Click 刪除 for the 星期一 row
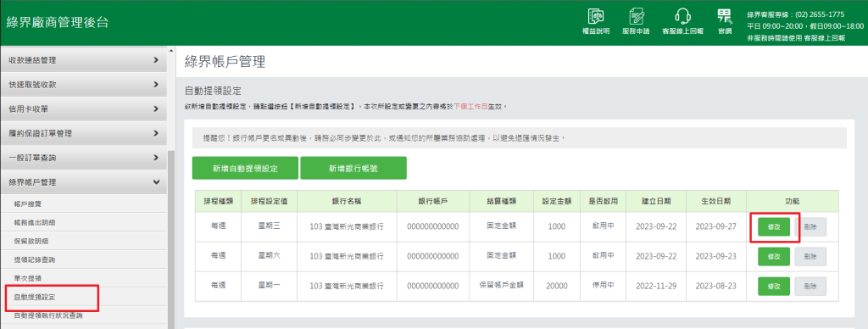Viewport: 868px width, 329px height. point(810,286)
